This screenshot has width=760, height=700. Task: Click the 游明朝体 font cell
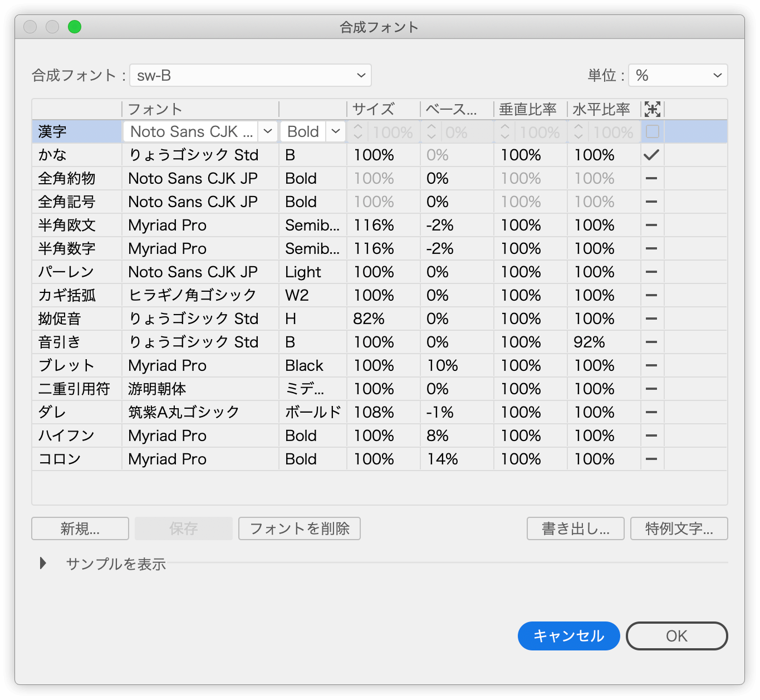pyautogui.click(x=157, y=389)
